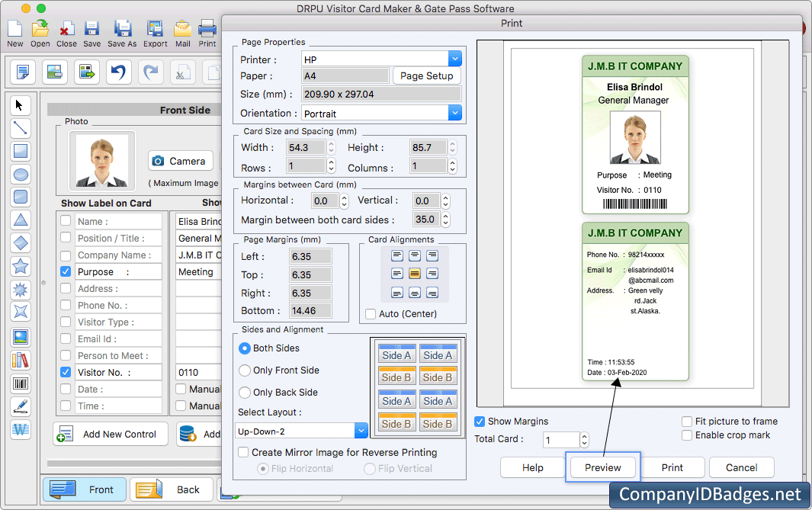This screenshot has width=812, height=510.
Task: Click the New document toolbar icon
Action: tap(15, 34)
